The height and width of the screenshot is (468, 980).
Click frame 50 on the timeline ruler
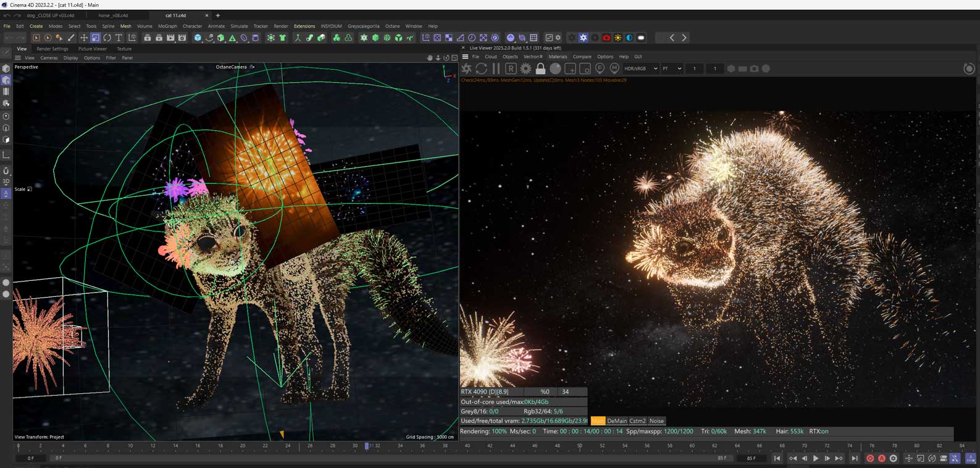579,445
